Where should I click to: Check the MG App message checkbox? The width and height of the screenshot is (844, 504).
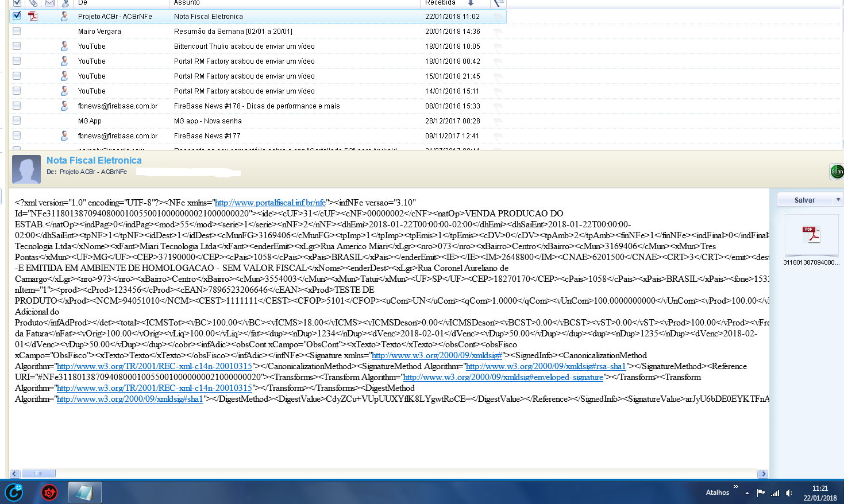pyautogui.click(x=17, y=121)
